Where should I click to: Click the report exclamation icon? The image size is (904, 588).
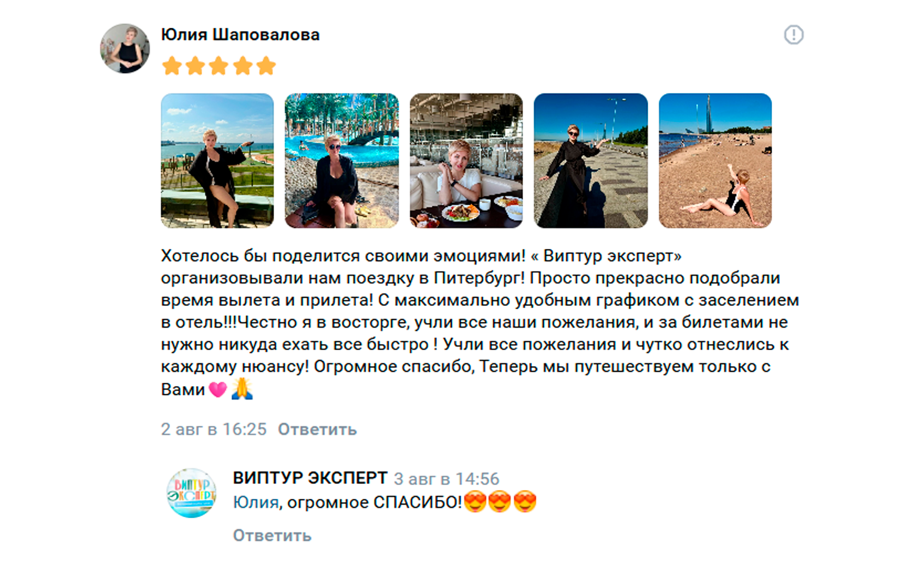pyautogui.click(x=793, y=35)
